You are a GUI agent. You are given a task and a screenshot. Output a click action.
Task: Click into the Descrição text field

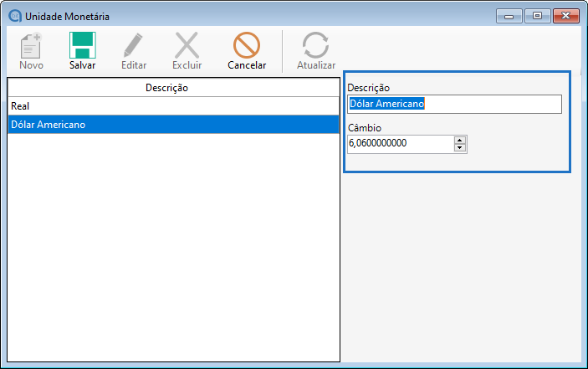[x=454, y=104]
